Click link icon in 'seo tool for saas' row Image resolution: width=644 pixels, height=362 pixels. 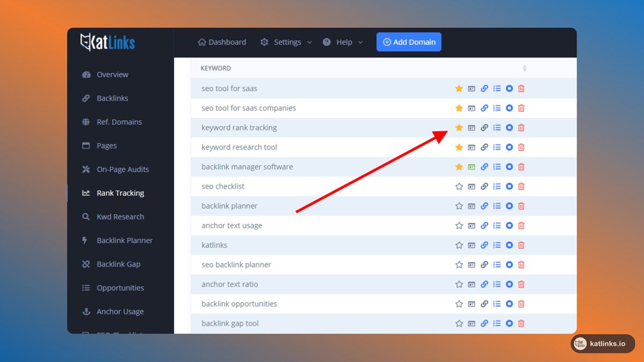(x=484, y=88)
